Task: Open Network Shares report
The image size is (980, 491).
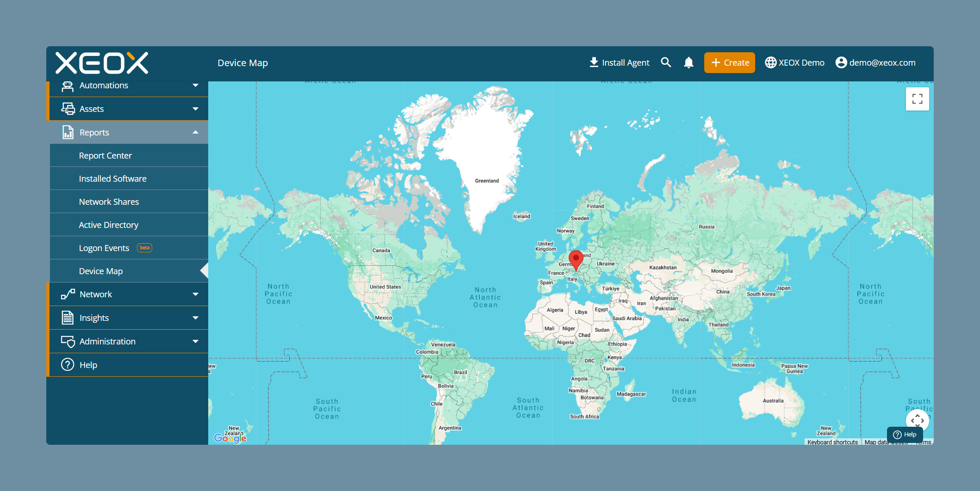Action: click(x=129, y=202)
